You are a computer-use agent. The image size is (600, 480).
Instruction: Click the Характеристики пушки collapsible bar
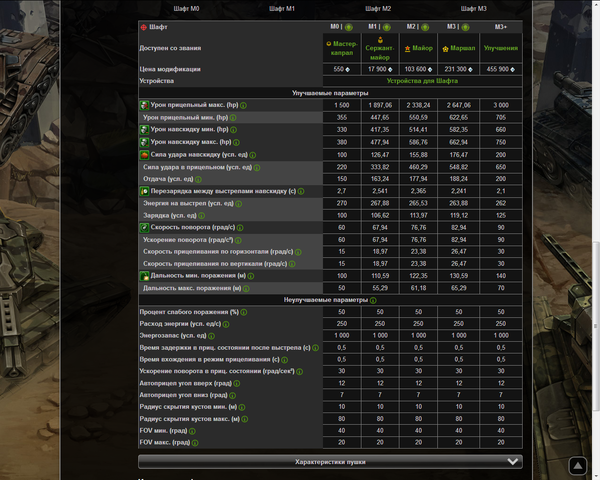pos(330,462)
